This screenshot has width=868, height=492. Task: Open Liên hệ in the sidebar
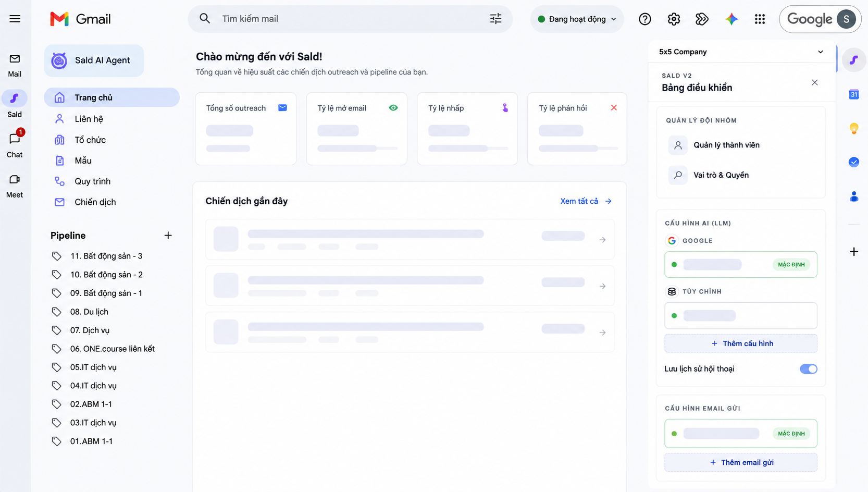112,119
